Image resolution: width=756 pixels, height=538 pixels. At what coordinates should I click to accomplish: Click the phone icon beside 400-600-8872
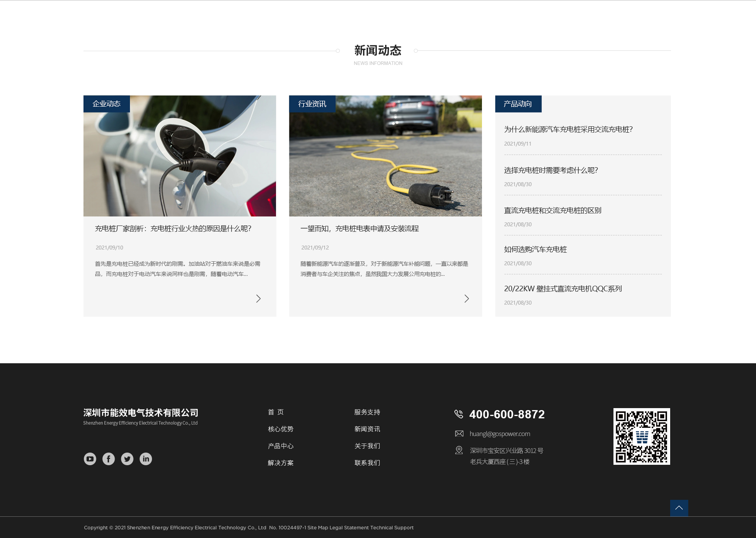(x=459, y=414)
